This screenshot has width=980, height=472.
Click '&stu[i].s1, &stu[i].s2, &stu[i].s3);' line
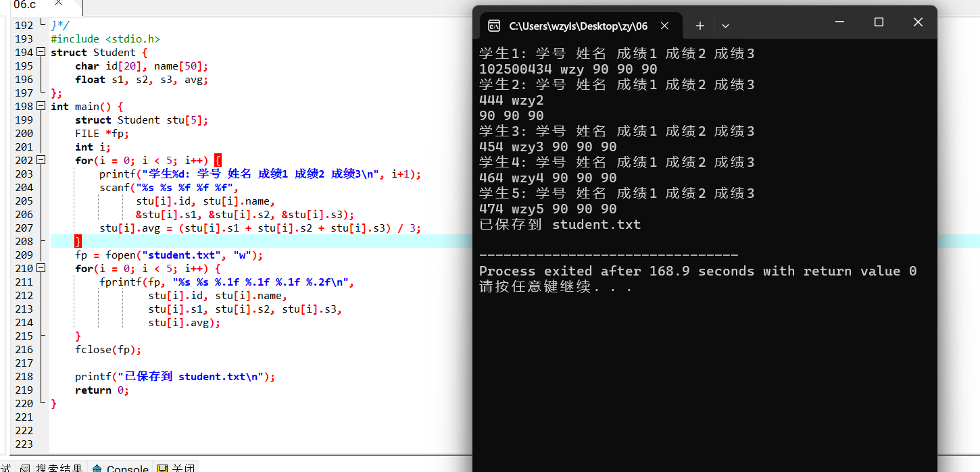(245, 214)
